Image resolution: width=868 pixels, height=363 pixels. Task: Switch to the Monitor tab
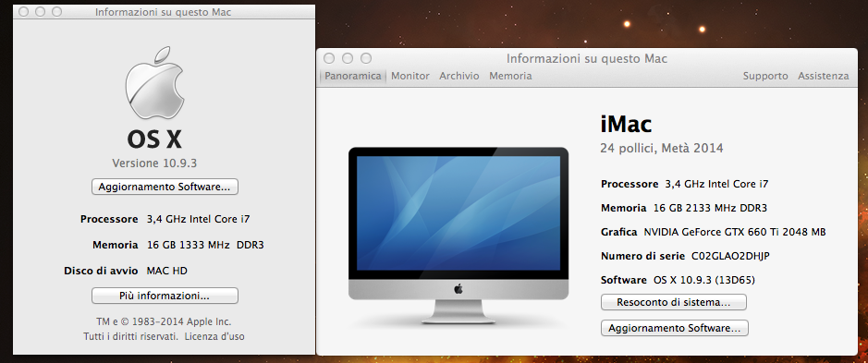click(410, 76)
